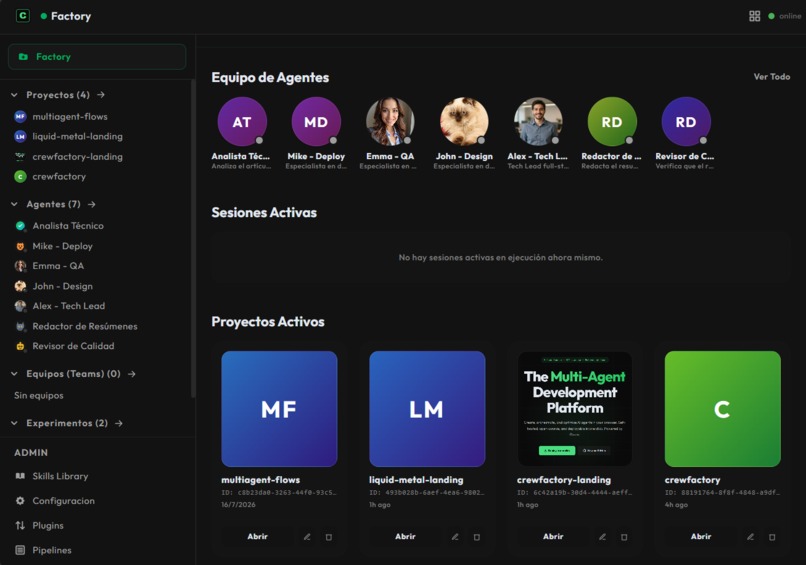806x565 pixels.
Task: Select Revisor de Calidad in sidebar
Action: click(73, 346)
